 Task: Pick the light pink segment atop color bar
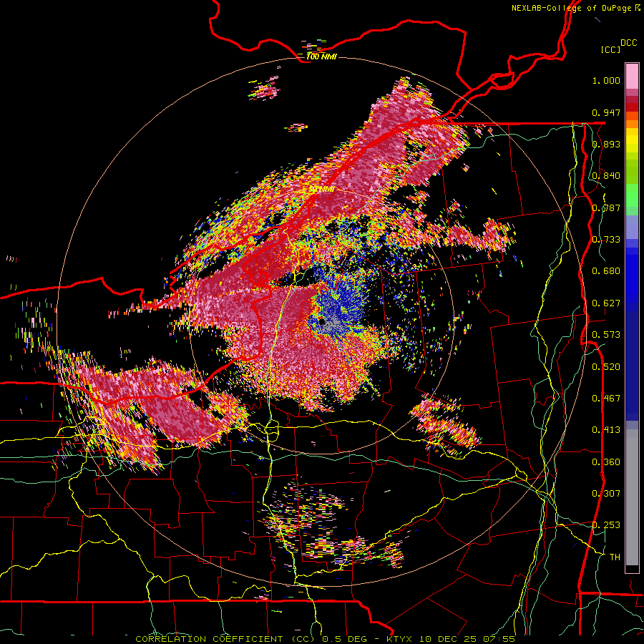(x=632, y=76)
